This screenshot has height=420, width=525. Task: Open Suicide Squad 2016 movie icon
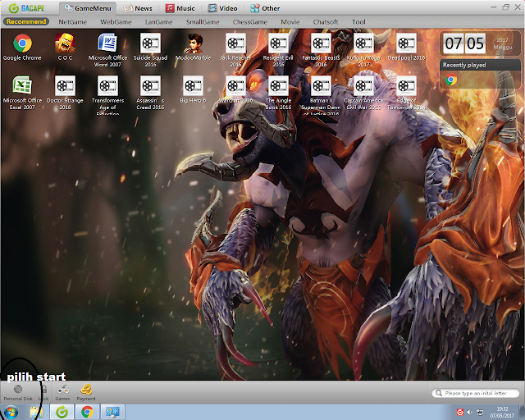(150, 43)
